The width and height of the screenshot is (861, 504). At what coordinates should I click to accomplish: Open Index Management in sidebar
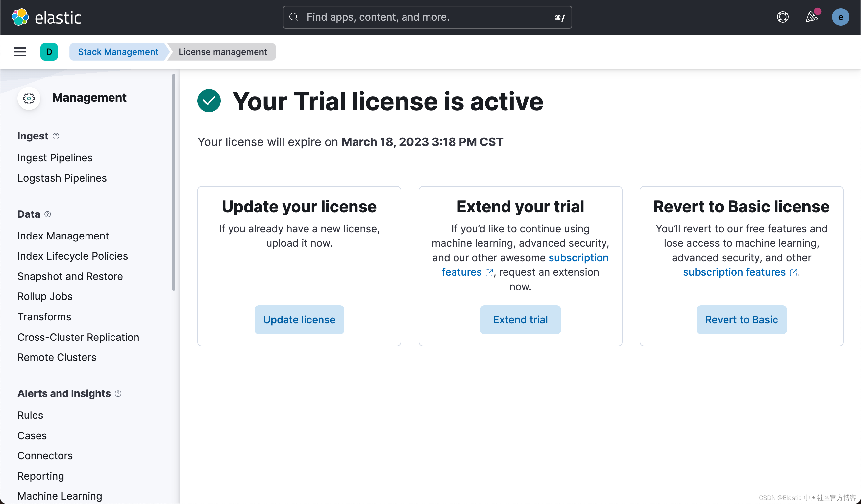pos(63,236)
